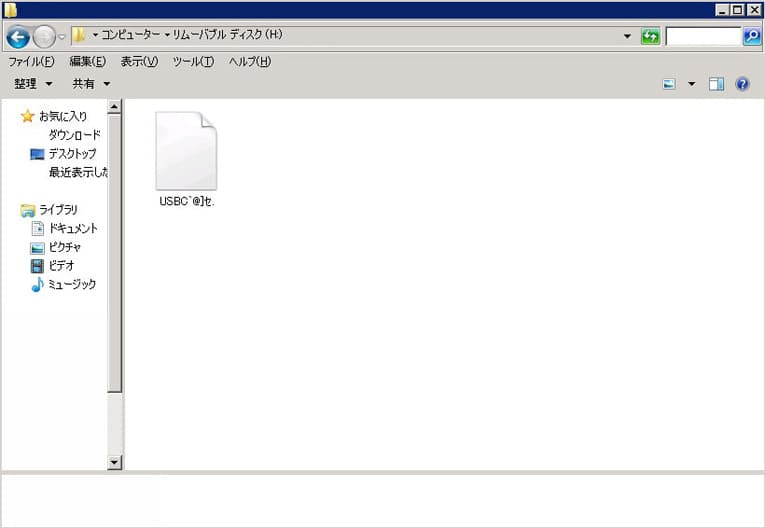Click the search magnifier icon

(x=752, y=37)
